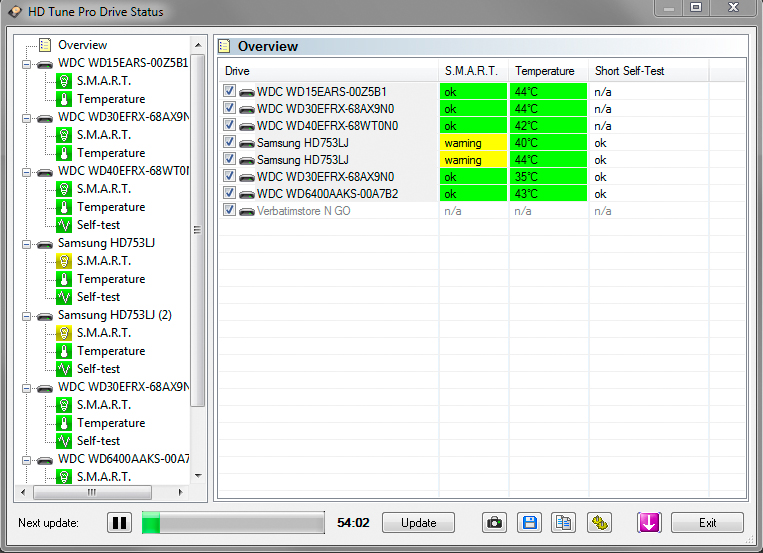Collapse Samsung HD753LJ tree node
Image resolution: width=763 pixels, height=553 pixels.
(26, 244)
